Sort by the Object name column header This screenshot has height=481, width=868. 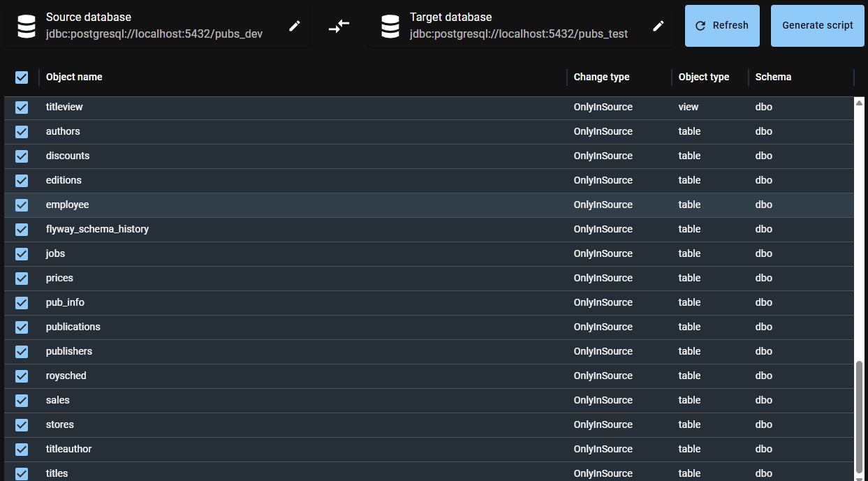click(74, 77)
